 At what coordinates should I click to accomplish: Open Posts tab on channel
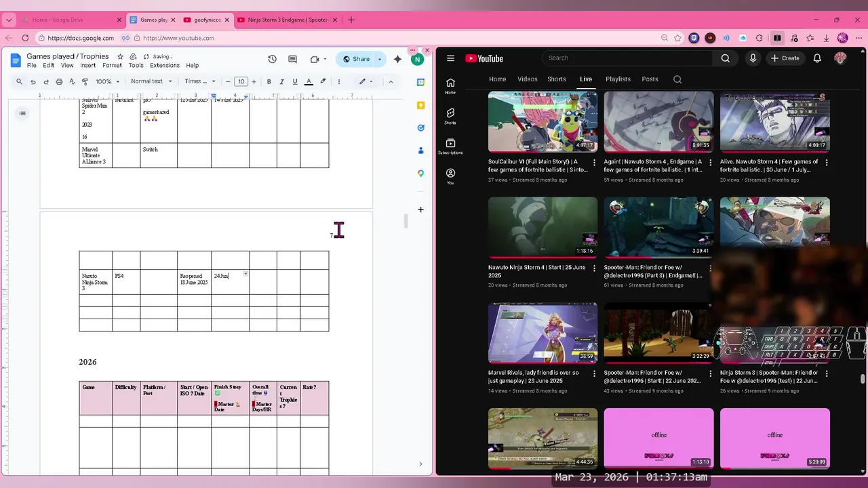coord(650,79)
